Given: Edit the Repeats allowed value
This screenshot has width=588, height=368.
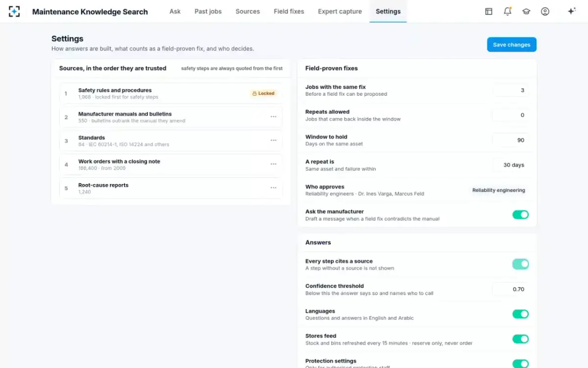Looking at the screenshot, I should [511, 115].
